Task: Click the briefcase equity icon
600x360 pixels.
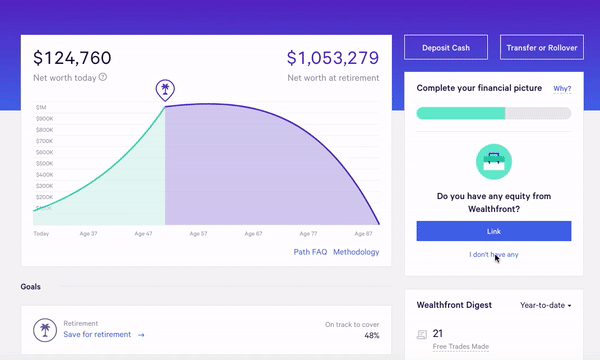Action: point(494,162)
